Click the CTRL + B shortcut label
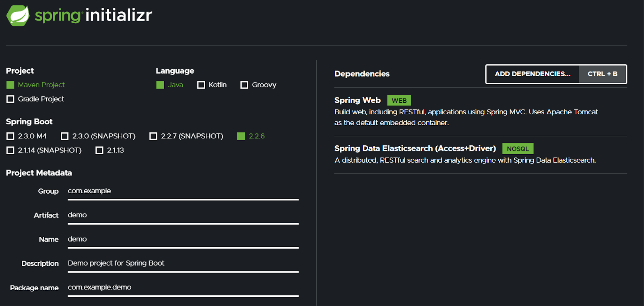The image size is (644, 306). [603, 74]
